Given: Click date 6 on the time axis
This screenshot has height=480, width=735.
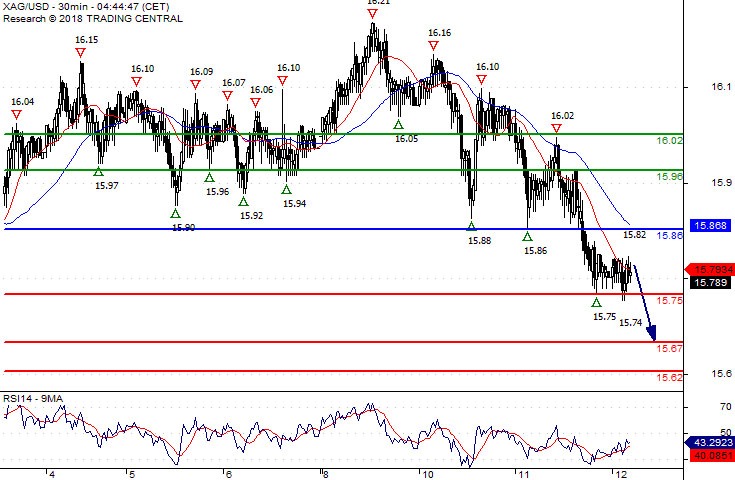Looking at the screenshot, I should 229,475.
